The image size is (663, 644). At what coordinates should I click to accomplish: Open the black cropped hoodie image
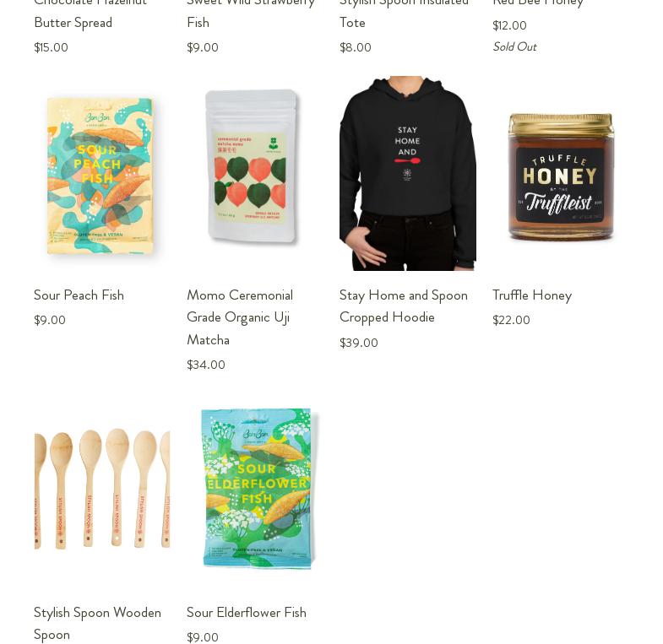pyautogui.click(x=408, y=173)
